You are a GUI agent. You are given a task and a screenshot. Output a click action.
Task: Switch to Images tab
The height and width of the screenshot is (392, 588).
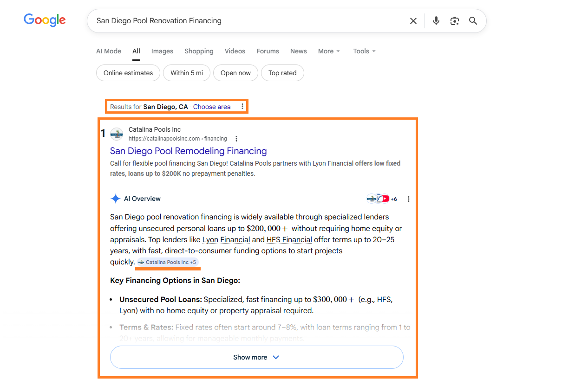[162, 51]
